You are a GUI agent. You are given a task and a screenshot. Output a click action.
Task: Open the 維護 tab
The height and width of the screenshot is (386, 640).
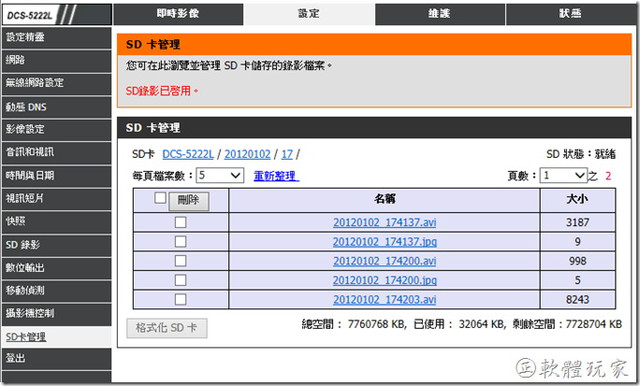[440, 14]
